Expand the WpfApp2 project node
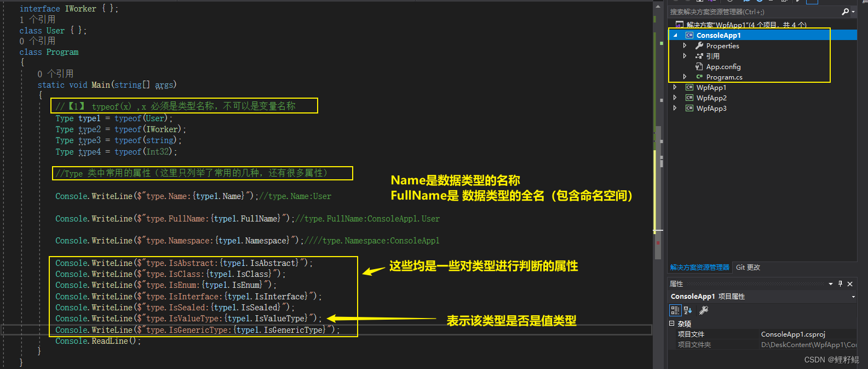868x369 pixels. [675, 98]
